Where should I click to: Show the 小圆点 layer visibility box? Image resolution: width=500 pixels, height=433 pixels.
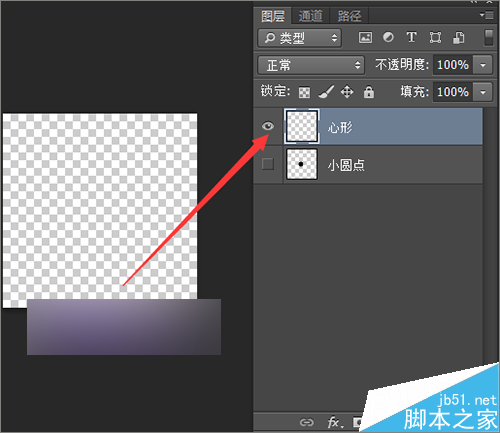point(268,164)
